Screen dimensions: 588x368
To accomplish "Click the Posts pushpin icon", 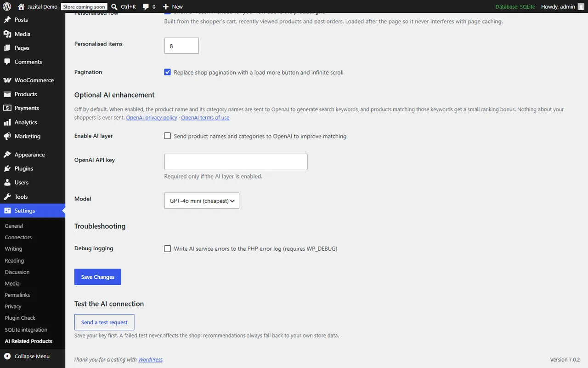I will point(7,20).
